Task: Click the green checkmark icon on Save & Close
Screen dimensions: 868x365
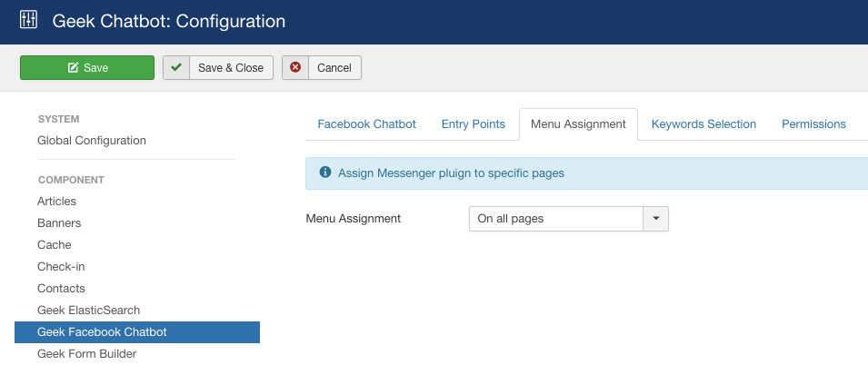Action: coord(176,67)
